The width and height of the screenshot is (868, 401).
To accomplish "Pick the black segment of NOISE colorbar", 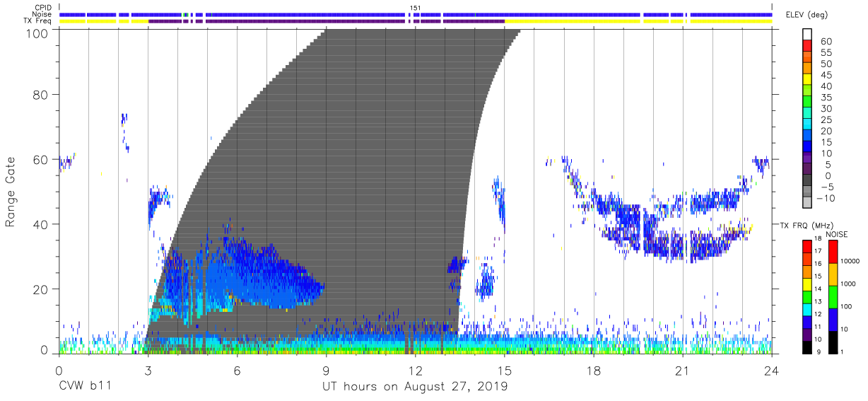I will pyautogui.click(x=832, y=342).
